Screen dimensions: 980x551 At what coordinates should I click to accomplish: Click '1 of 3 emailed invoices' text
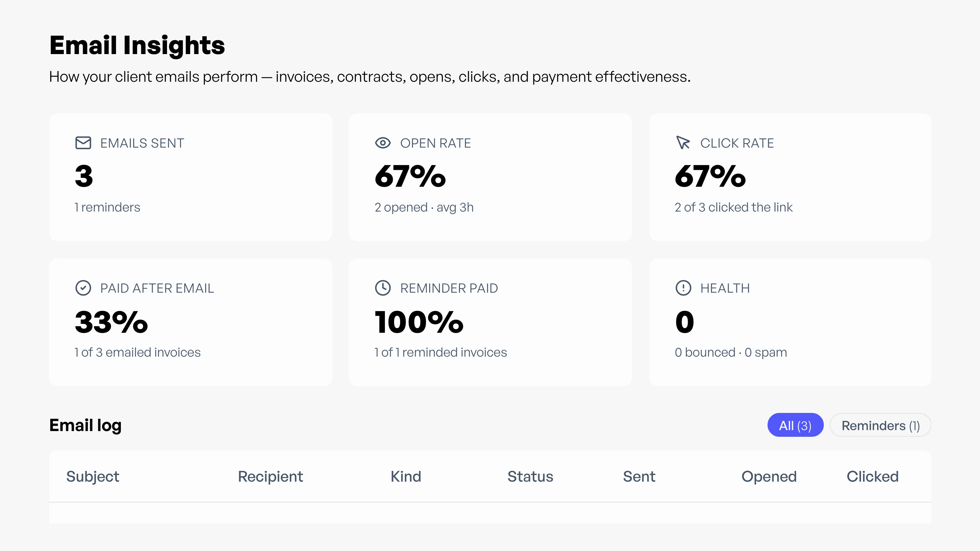click(x=137, y=352)
